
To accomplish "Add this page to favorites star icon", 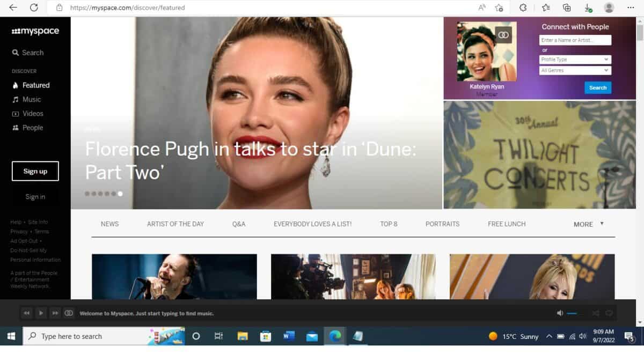I will click(x=499, y=8).
